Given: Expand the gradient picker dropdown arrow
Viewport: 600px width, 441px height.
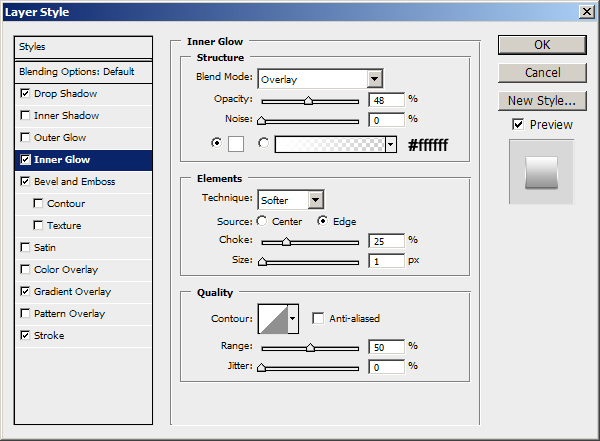Looking at the screenshot, I should pos(390,144).
